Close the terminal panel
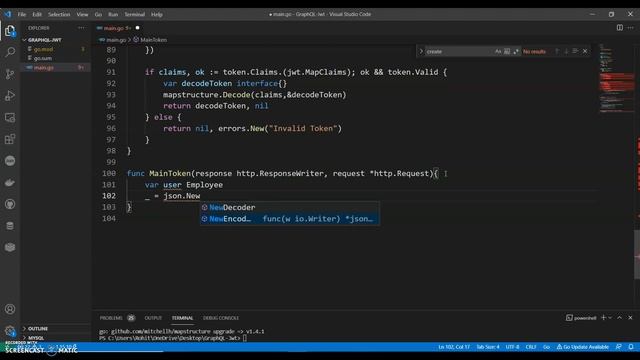The image size is (640, 360). click(x=630, y=318)
